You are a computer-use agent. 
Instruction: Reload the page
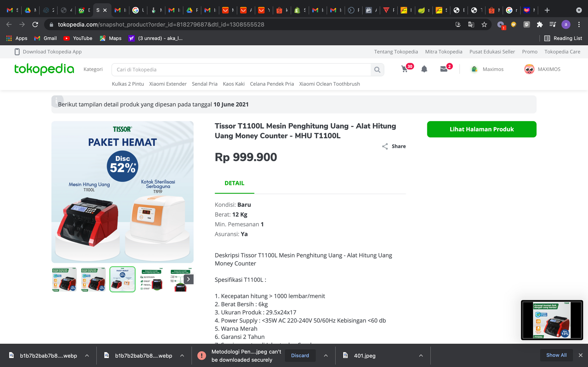(35, 24)
